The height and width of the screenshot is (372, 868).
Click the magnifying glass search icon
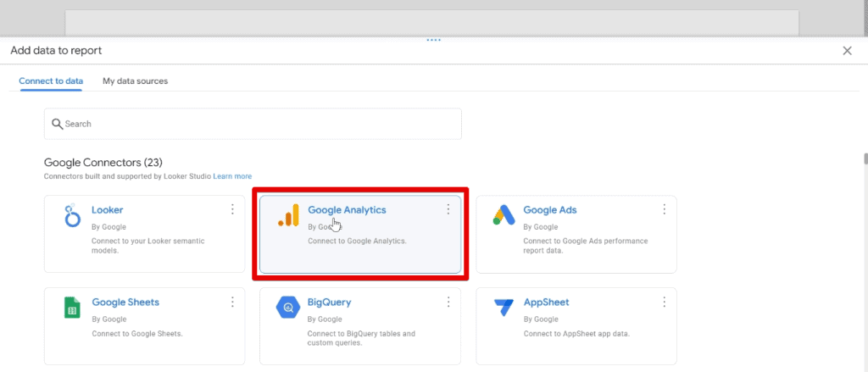coord(57,124)
